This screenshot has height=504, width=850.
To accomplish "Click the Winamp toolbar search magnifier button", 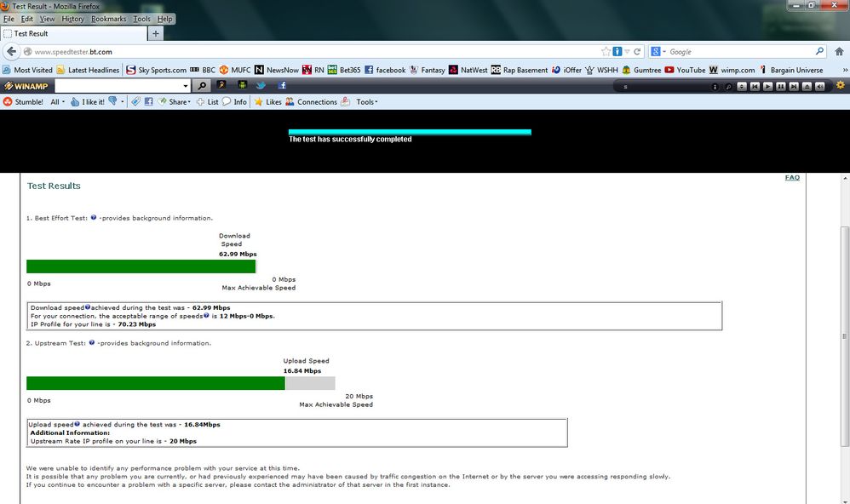I will pyautogui.click(x=202, y=86).
